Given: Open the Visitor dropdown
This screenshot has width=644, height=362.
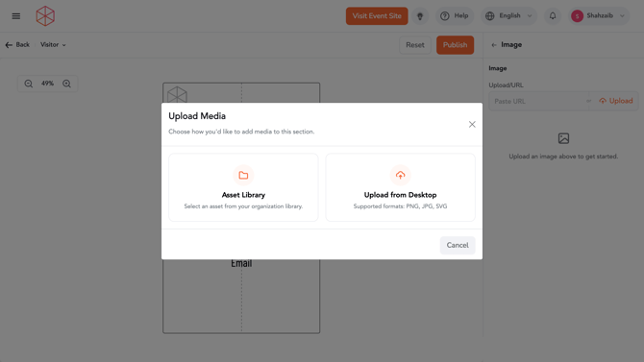Looking at the screenshot, I should coord(53,45).
